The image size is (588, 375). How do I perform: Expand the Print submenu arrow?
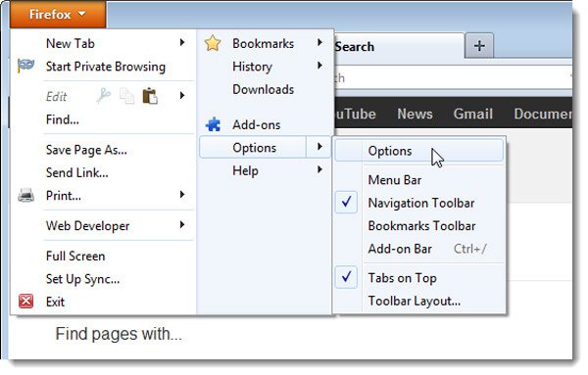coord(182,194)
